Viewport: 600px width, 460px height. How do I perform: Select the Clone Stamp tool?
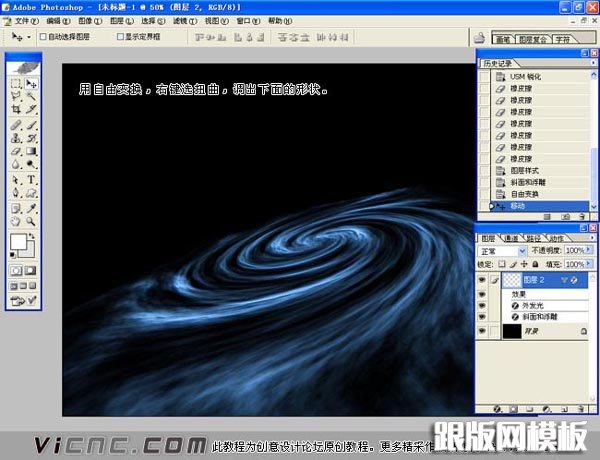tap(16, 138)
